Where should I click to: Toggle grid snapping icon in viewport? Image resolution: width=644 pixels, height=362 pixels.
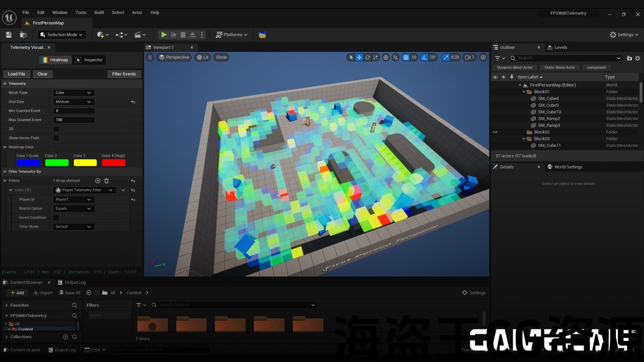tap(406, 57)
